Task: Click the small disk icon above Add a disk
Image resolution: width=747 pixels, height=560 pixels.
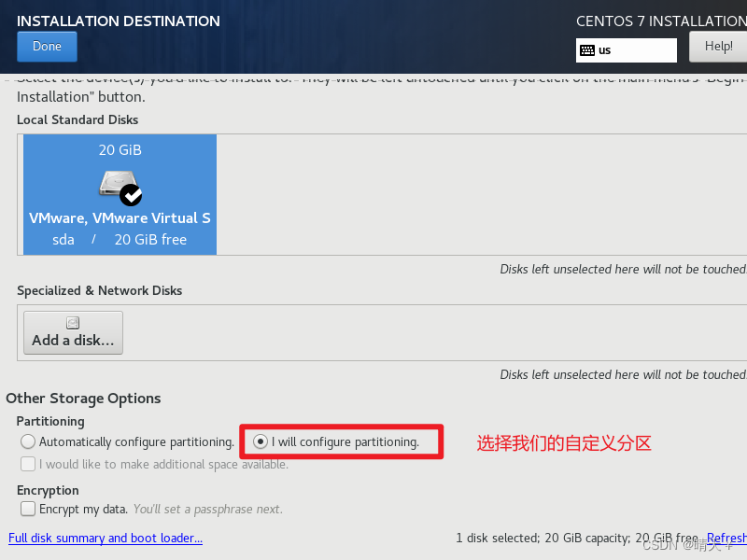Action: [73, 323]
